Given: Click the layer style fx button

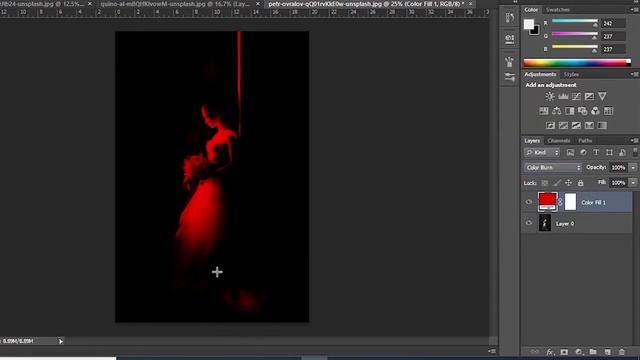Looking at the screenshot, I should [550, 352].
